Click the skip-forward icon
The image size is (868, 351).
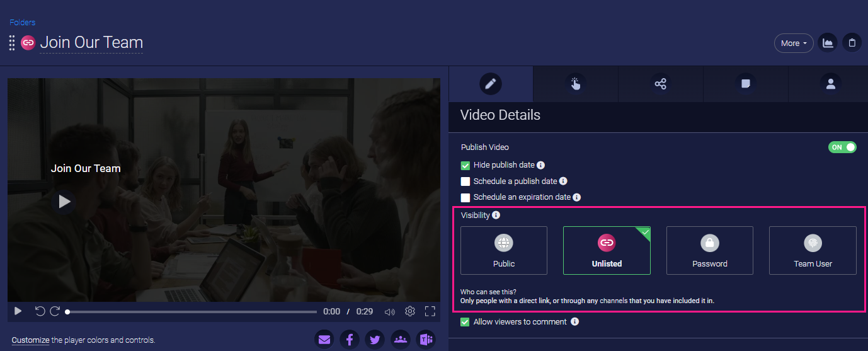pos(55,311)
